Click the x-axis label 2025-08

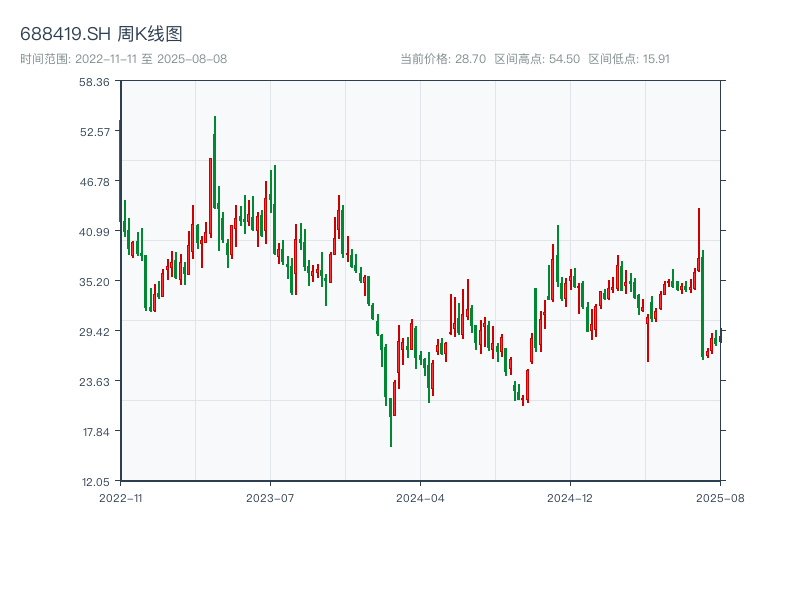coord(720,498)
